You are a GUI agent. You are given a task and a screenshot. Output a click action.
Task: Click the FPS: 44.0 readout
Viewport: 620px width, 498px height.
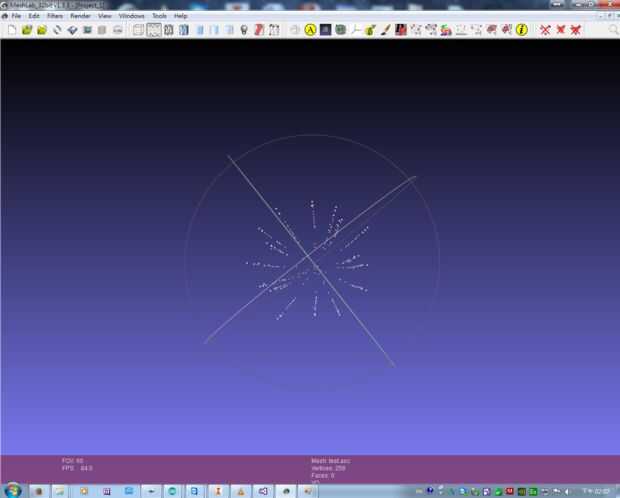(77, 468)
